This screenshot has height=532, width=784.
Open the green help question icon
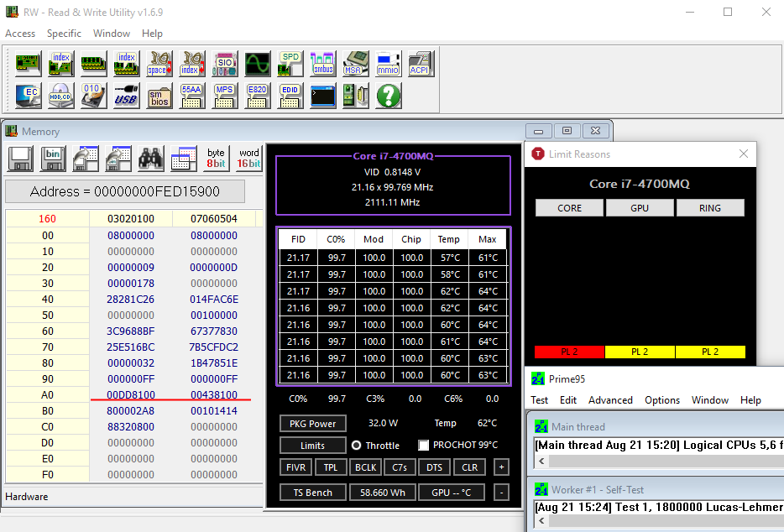[x=388, y=95]
